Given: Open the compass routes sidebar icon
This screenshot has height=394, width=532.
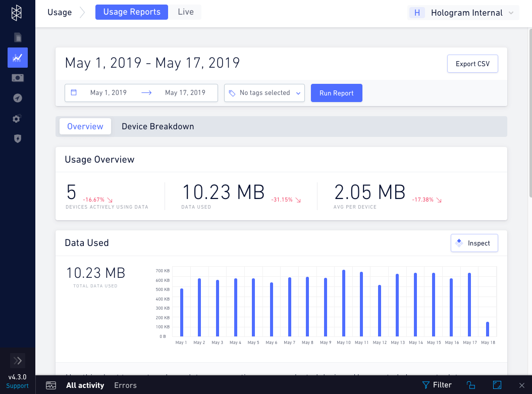Looking at the screenshot, I should 18,98.
